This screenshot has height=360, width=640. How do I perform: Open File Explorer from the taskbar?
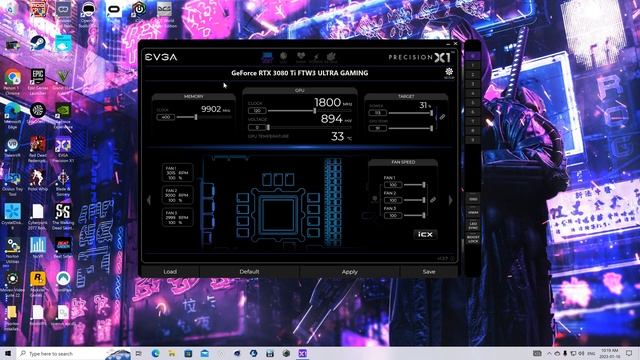pyautogui.click(x=172, y=353)
